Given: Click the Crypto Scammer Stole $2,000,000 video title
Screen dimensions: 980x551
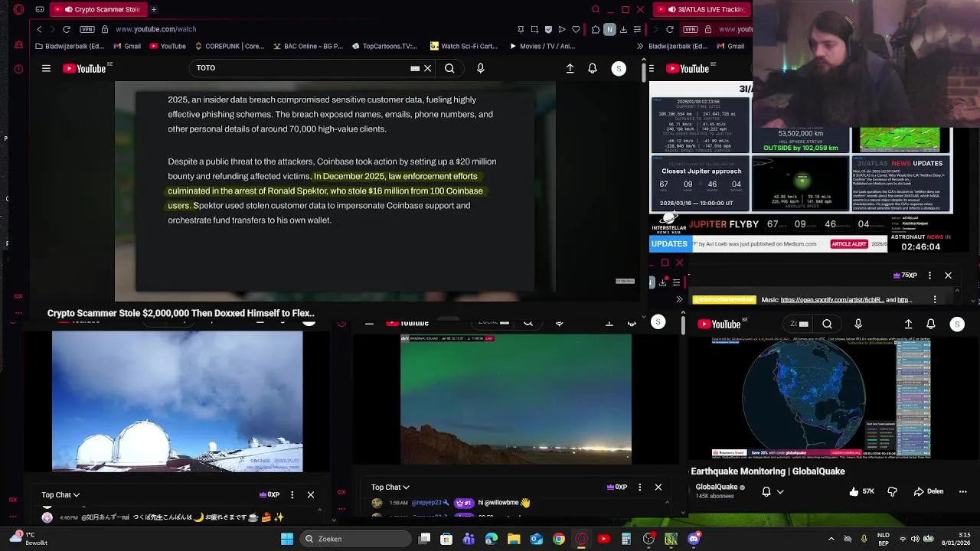Looking at the screenshot, I should pyautogui.click(x=181, y=313).
